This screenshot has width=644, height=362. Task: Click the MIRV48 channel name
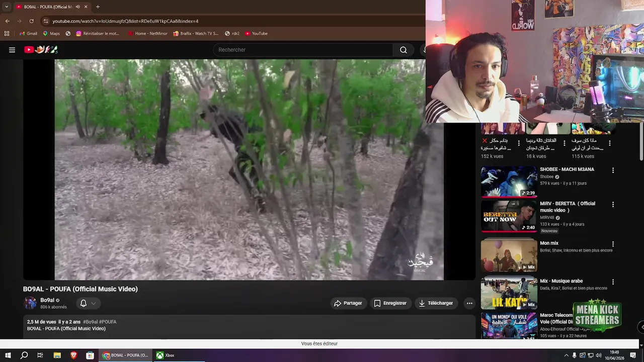pos(547,218)
